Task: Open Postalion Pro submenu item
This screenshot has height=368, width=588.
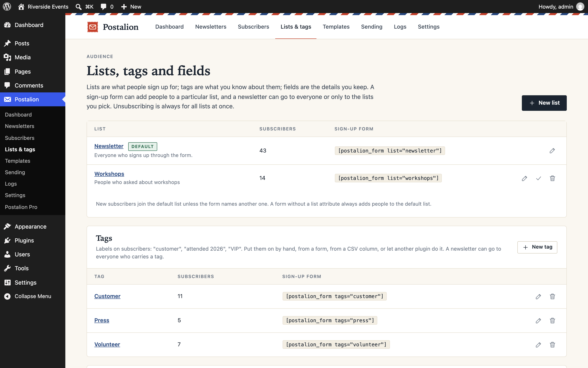Action: pyautogui.click(x=21, y=207)
